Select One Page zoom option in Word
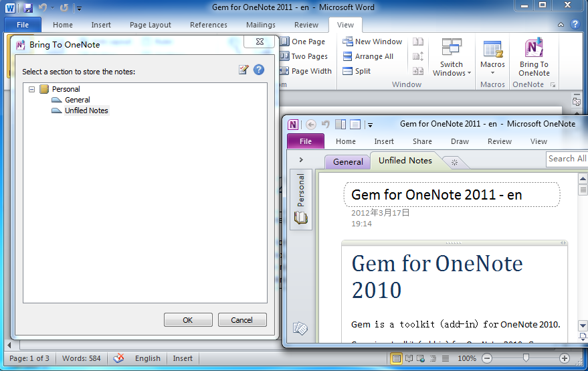This screenshot has height=371, width=588. [303, 42]
